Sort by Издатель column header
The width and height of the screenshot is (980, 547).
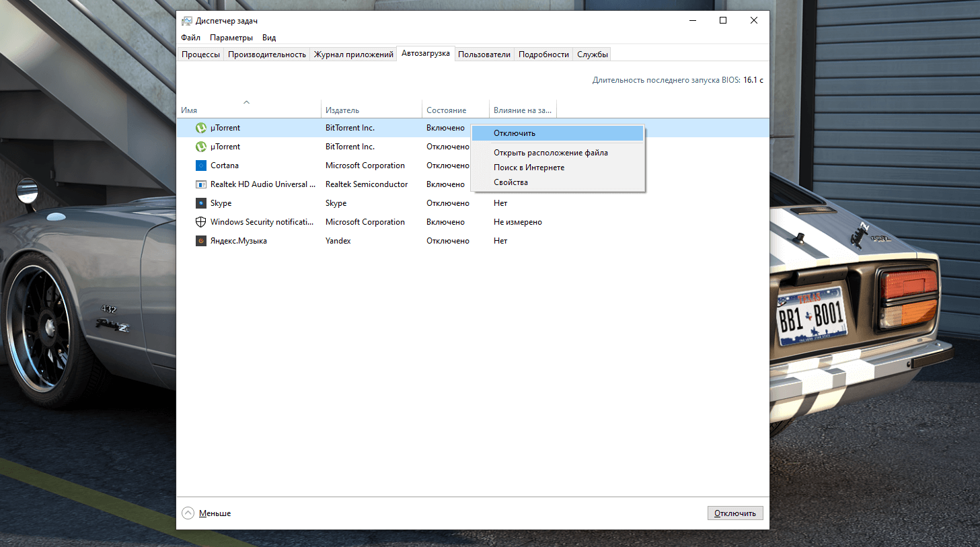(x=342, y=110)
